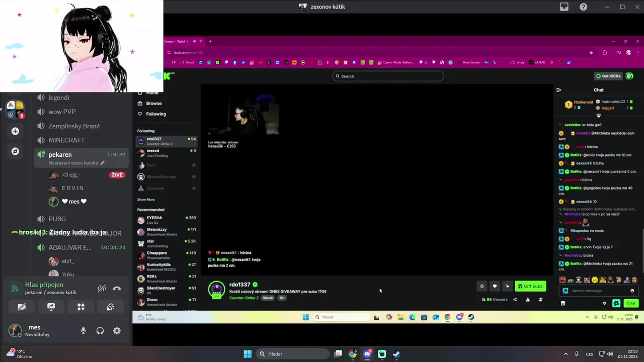The image size is (644, 362).
Task: Click the Counter-Strike 2 category link
Action: click(x=244, y=298)
